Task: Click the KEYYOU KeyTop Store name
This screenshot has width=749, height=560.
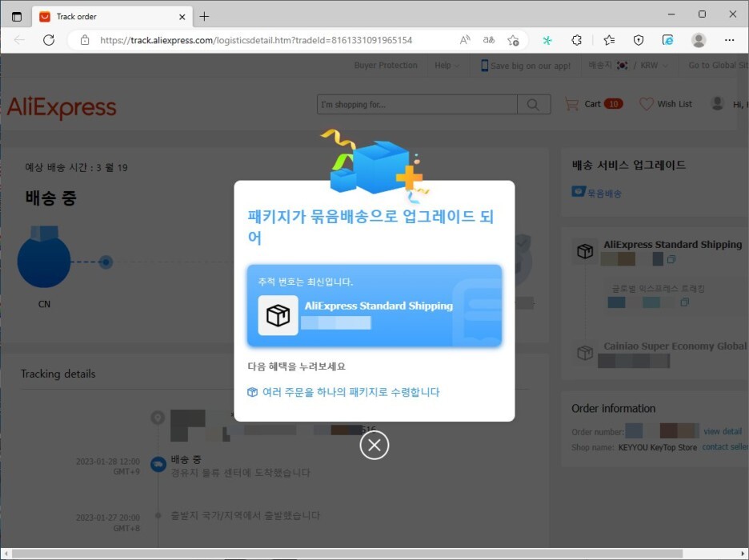Action: 657,447
